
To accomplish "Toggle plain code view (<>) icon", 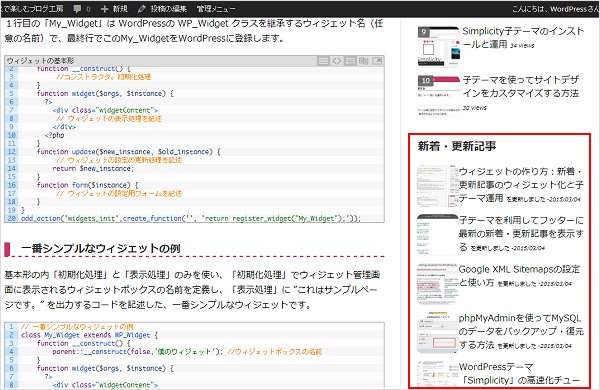I will [x=337, y=61].
